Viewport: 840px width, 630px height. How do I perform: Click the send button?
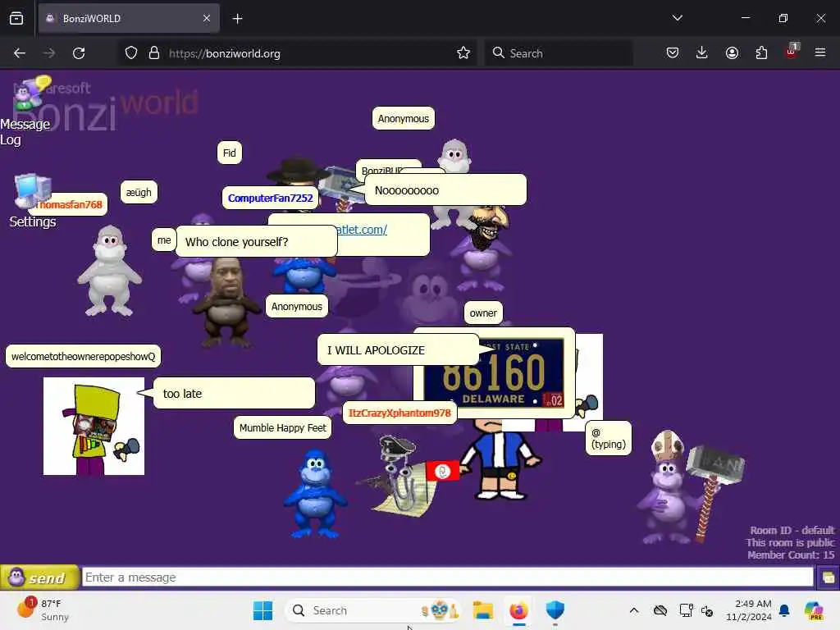[x=39, y=577]
